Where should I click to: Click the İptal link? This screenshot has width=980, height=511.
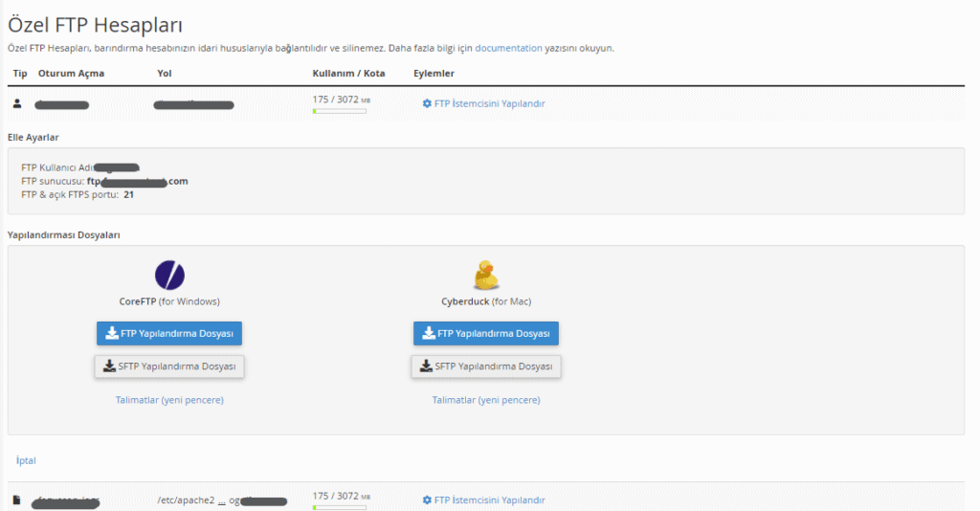26,460
